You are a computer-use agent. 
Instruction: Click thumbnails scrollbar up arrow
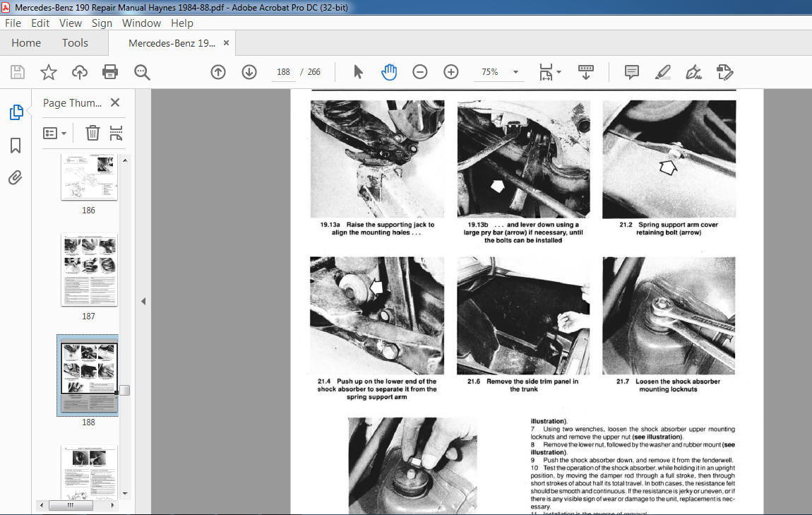pyautogui.click(x=125, y=160)
